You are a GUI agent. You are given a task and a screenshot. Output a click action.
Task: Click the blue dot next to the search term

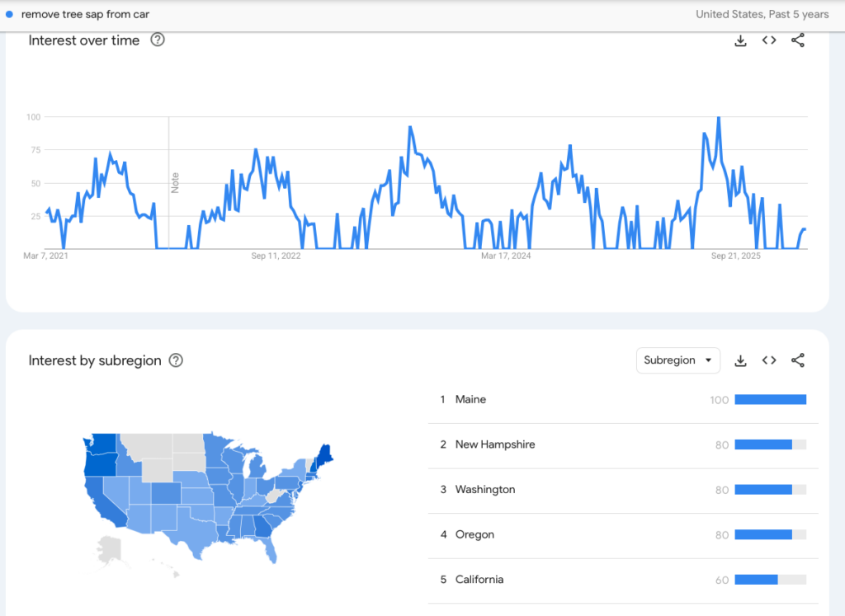click(8, 14)
